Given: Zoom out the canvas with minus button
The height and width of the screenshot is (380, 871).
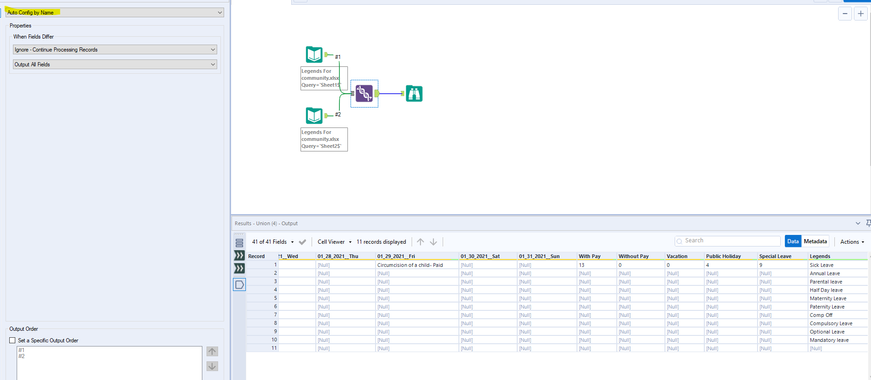Looking at the screenshot, I should (845, 14).
